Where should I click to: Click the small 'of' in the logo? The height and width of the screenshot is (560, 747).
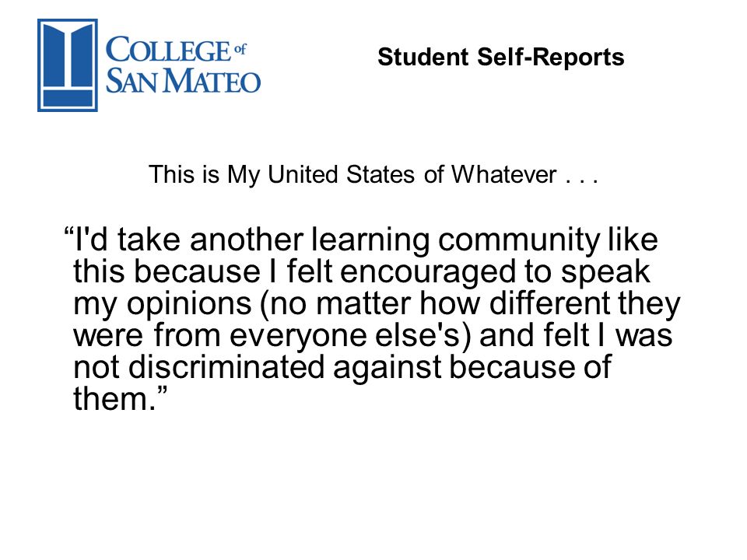tap(240, 49)
